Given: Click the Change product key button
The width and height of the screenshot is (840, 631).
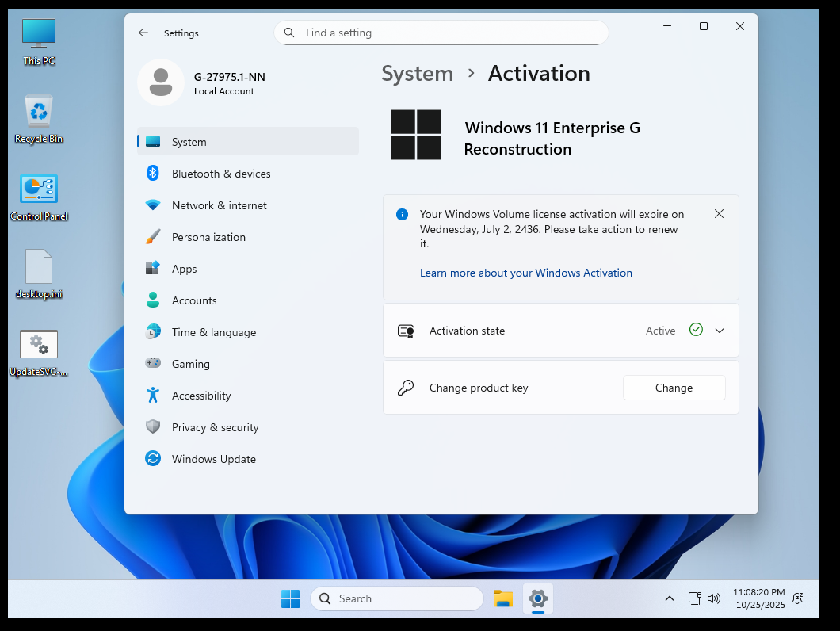Looking at the screenshot, I should tap(674, 388).
